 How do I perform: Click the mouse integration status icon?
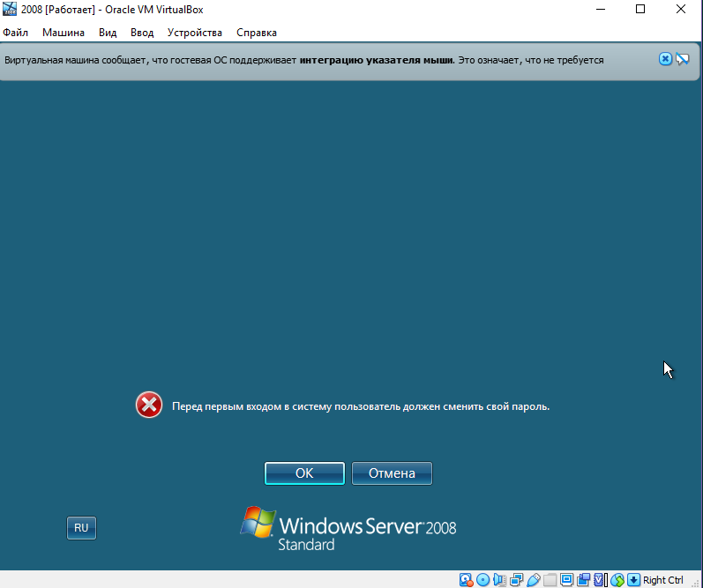(617, 580)
